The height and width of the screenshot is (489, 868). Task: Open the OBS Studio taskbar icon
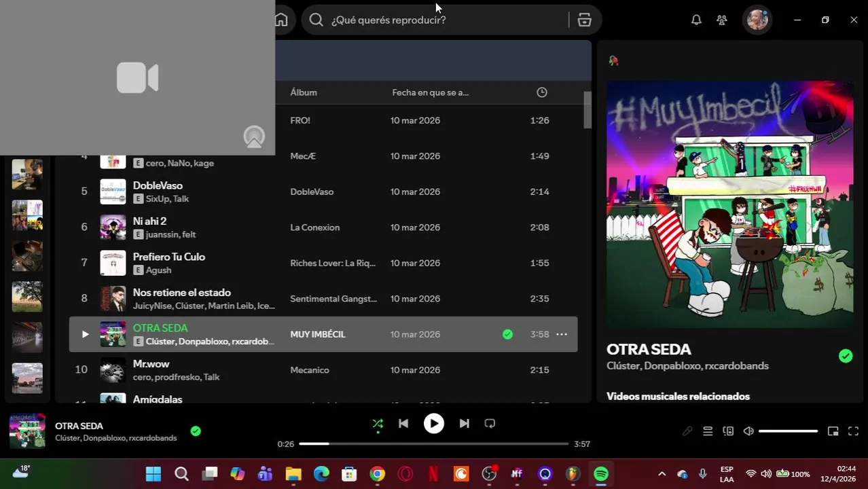489,474
